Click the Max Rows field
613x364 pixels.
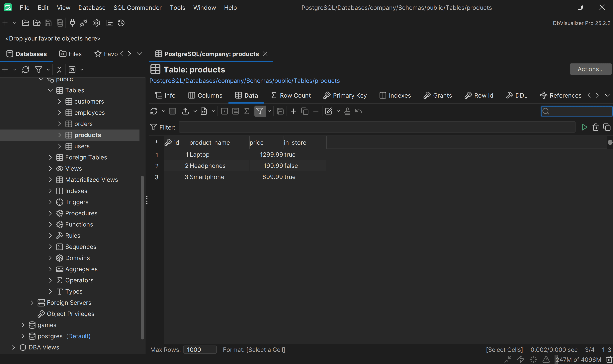(200, 349)
